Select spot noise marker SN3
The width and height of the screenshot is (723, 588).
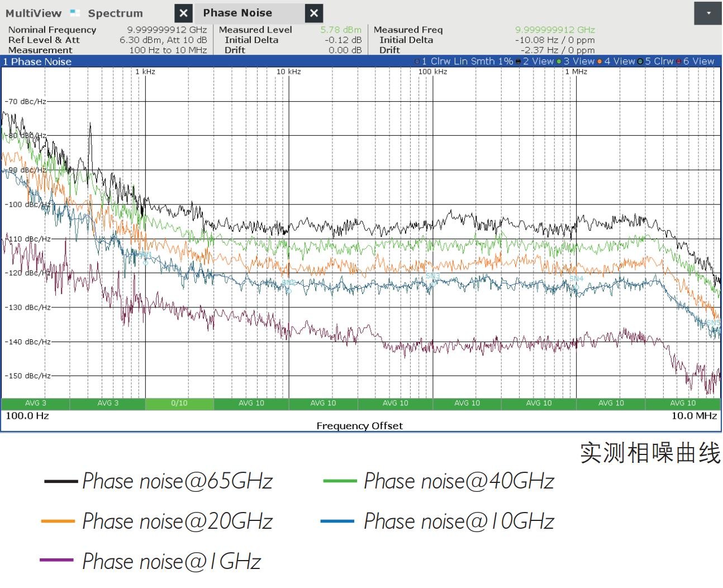432,276
